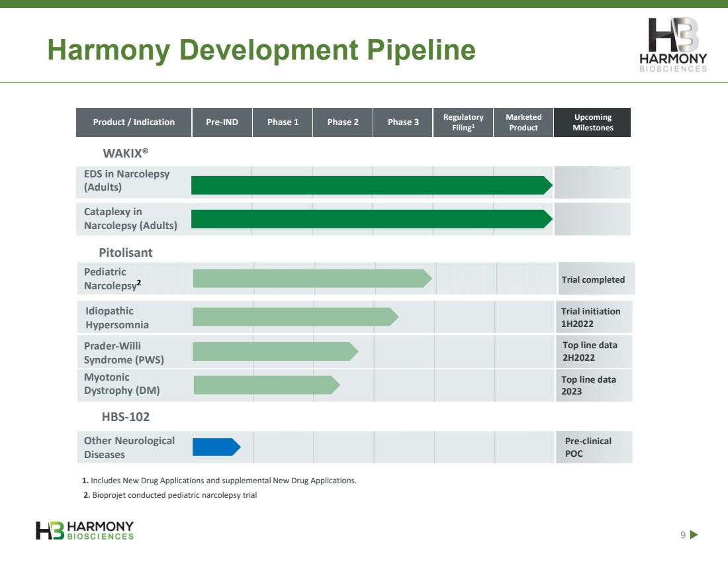
Task: Click the Other Neurological Diseases label
Action: (129, 447)
